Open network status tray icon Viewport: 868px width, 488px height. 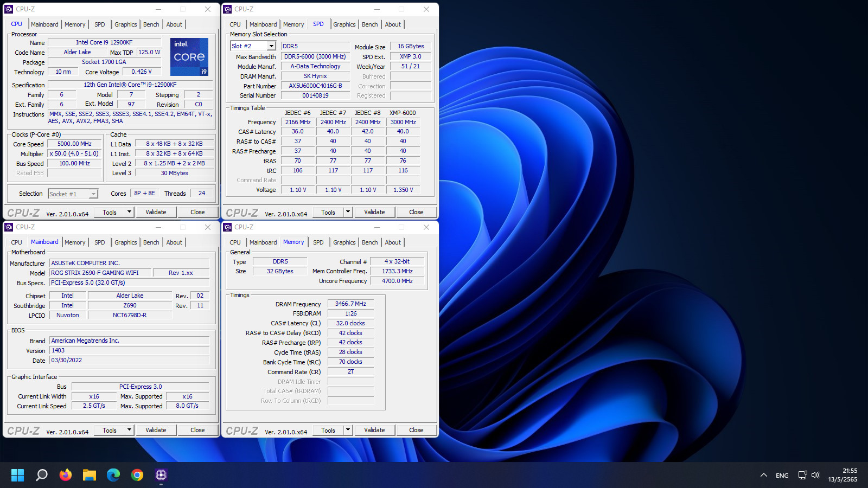802,475
